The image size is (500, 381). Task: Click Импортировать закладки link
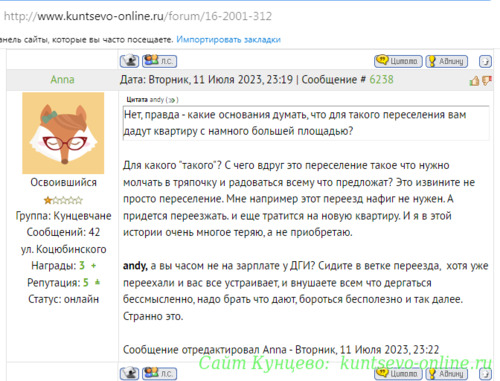click(228, 40)
